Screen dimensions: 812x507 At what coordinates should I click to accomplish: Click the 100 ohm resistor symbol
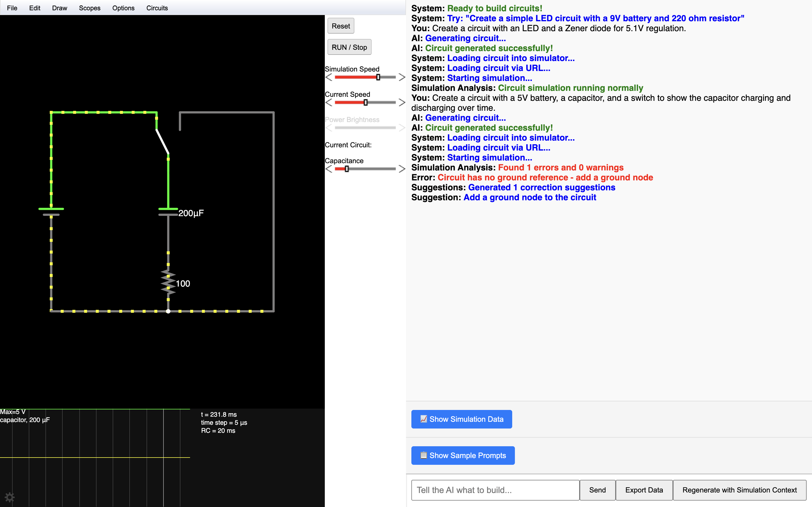tap(168, 283)
